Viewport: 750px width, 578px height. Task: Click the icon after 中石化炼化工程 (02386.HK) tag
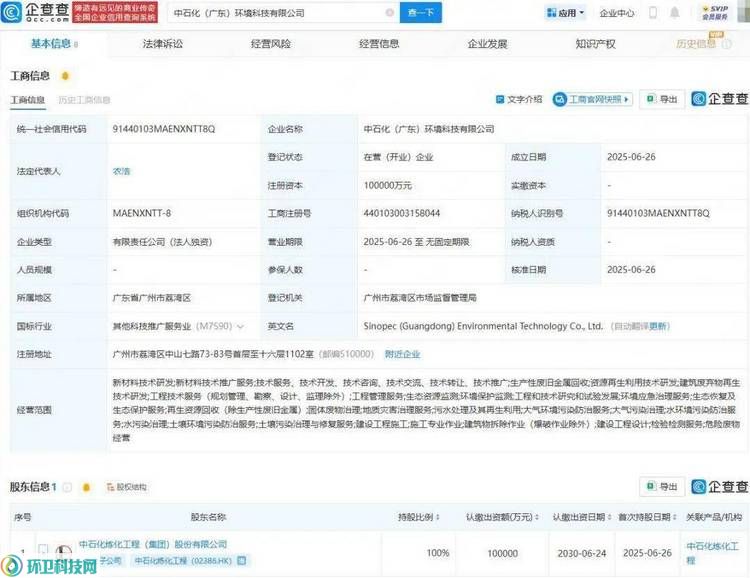(242, 560)
